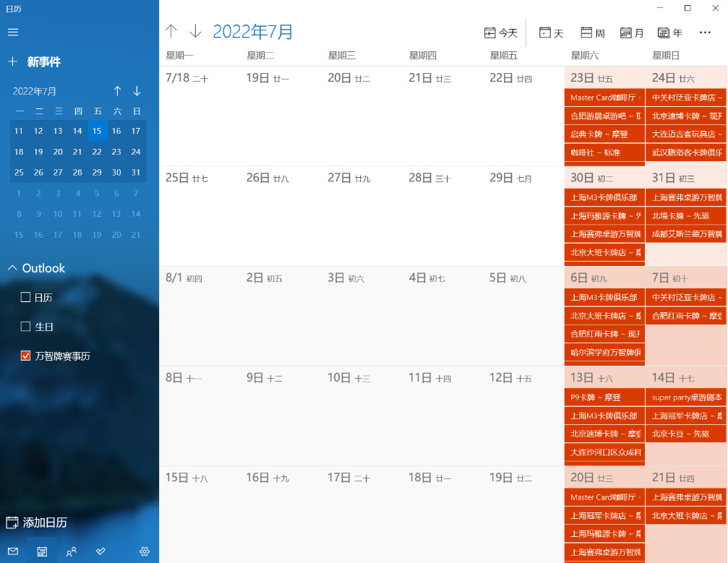Open the P9卡牌 event on 13日
The image size is (728, 563).
(x=604, y=397)
